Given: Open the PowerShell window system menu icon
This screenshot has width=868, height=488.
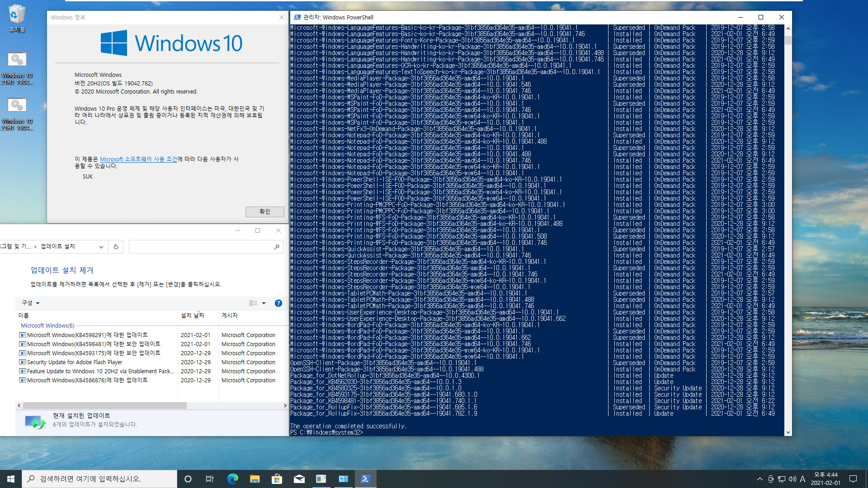Looking at the screenshot, I should coord(297,17).
